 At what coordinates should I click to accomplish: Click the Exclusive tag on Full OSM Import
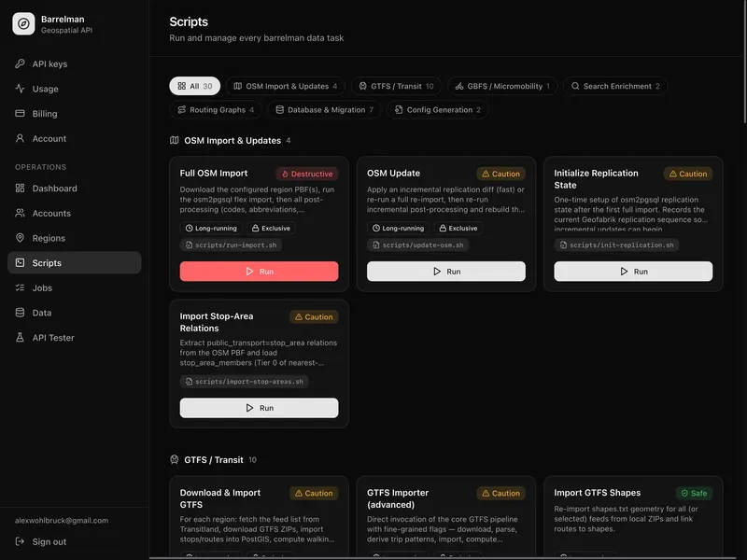pos(271,228)
